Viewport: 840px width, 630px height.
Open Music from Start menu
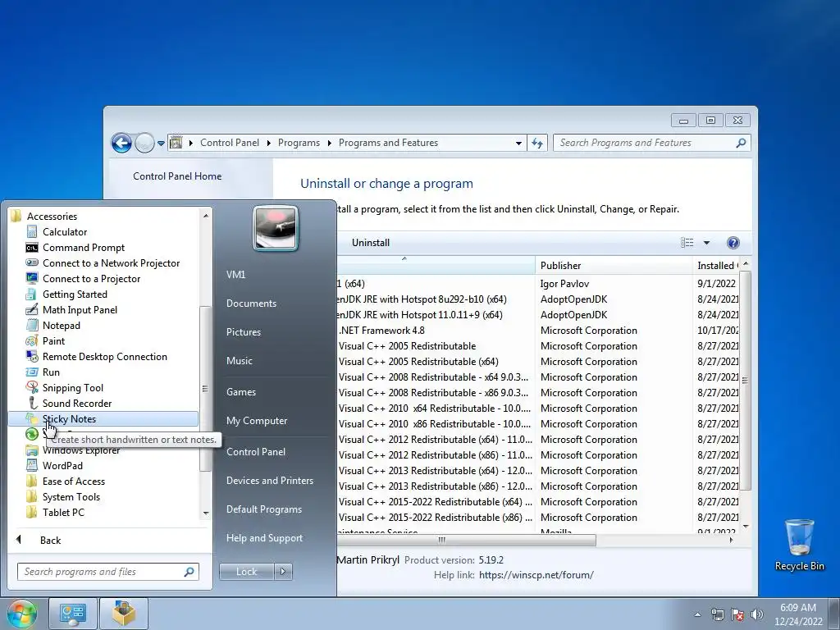pos(239,361)
